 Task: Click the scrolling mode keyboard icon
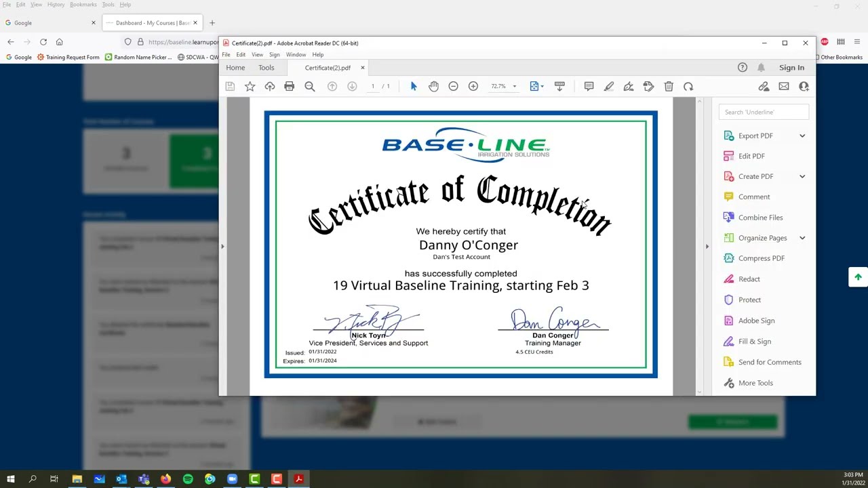point(559,87)
